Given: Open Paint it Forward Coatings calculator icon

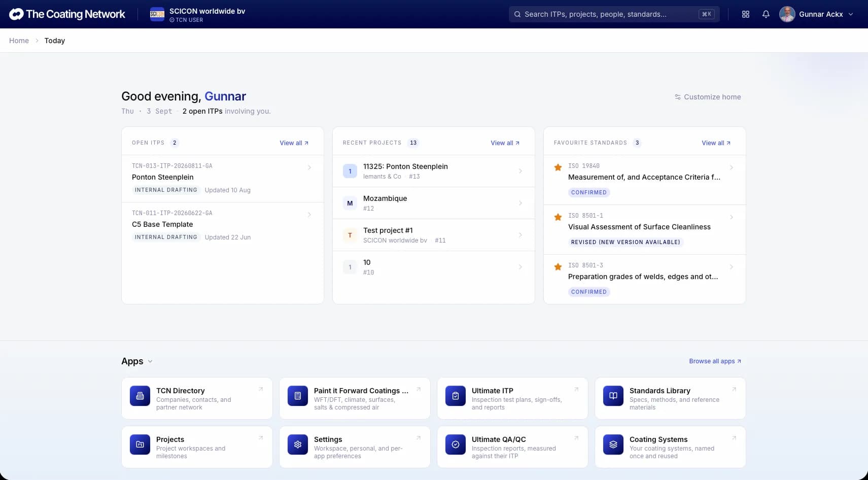Looking at the screenshot, I should (298, 396).
